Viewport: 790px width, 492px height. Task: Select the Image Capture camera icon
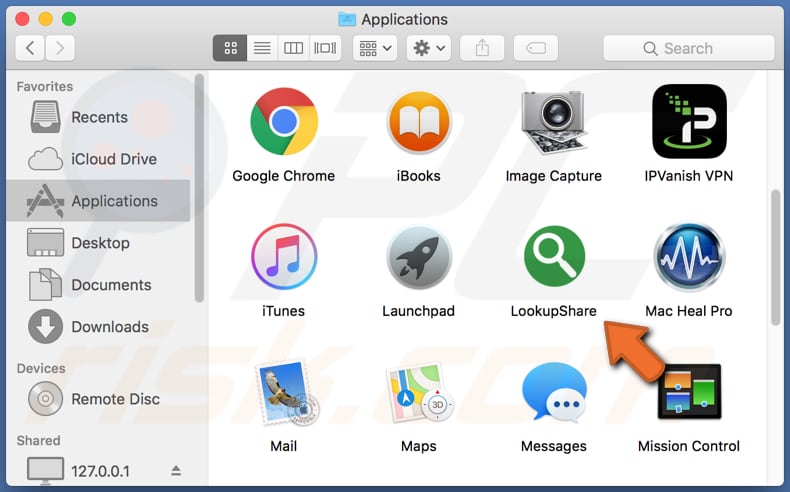point(554,121)
